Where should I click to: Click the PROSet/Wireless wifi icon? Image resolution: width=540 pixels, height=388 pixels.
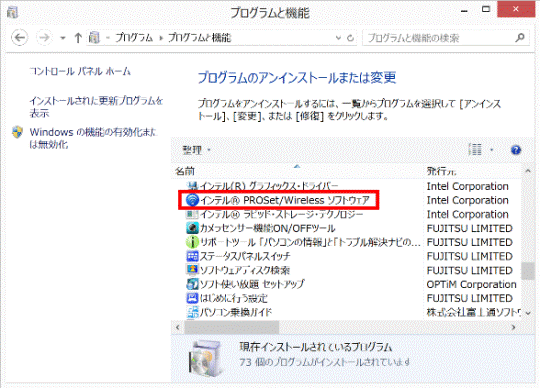[x=193, y=200]
